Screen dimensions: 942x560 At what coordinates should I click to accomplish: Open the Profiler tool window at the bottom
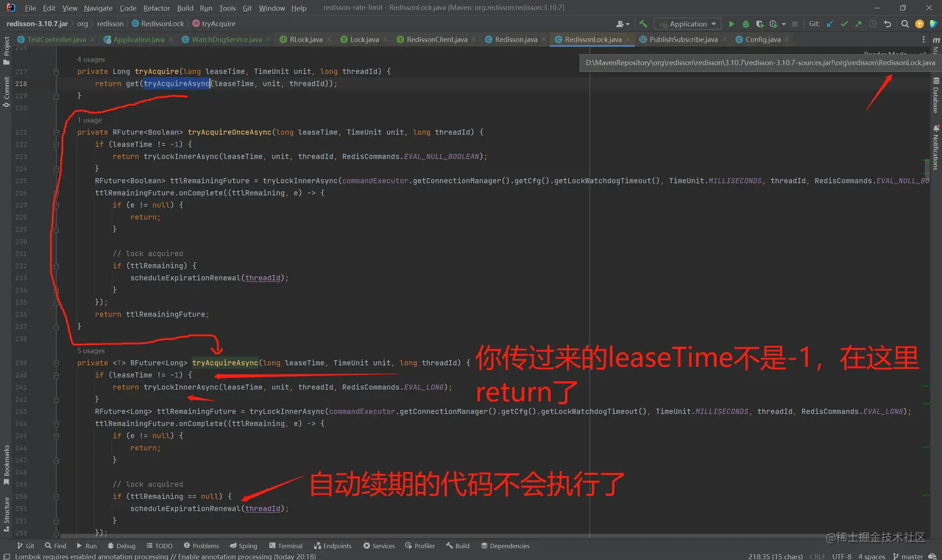coord(421,546)
